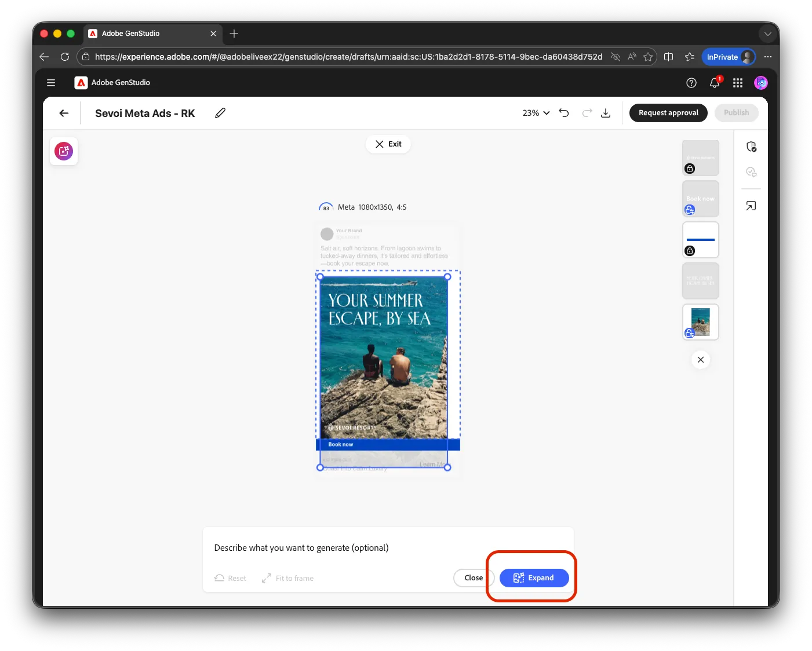Reload the browser page
The width and height of the screenshot is (812, 651).
65,57
